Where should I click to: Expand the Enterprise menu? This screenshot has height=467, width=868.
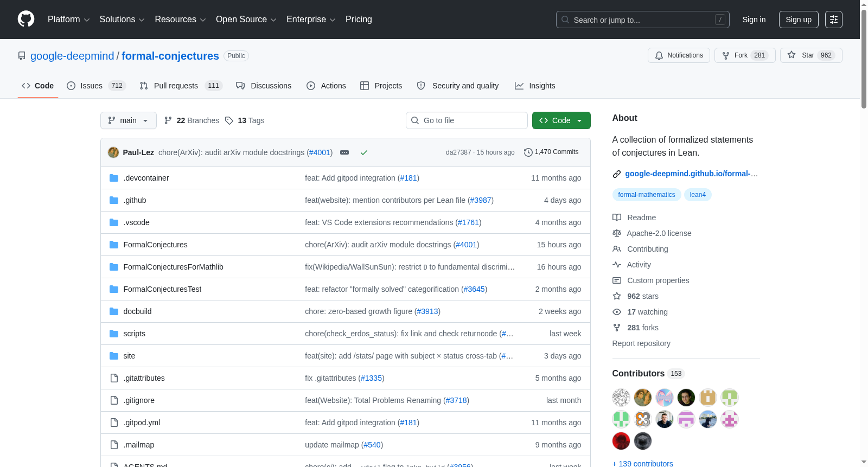tap(311, 20)
